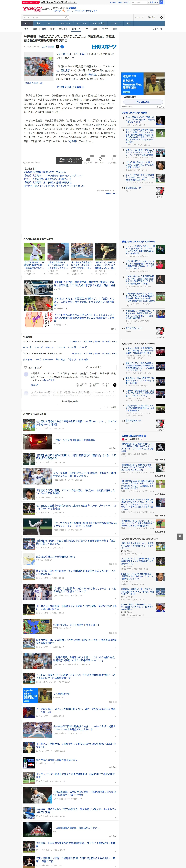Open the 【写真】好投した今井達也 link

70,87
